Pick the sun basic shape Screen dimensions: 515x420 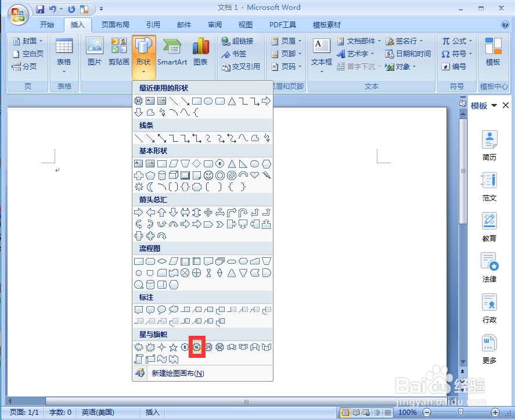(x=139, y=187)
